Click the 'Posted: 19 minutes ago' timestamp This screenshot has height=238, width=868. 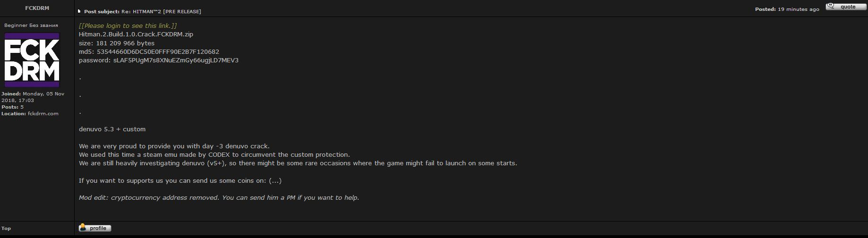[787, 9]
